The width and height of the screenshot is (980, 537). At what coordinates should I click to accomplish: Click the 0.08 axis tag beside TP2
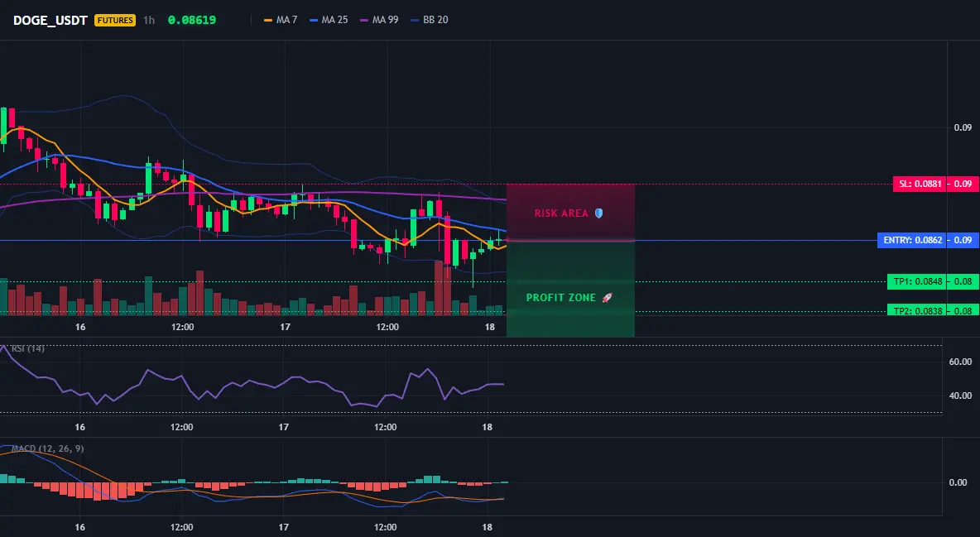(963, 310)
